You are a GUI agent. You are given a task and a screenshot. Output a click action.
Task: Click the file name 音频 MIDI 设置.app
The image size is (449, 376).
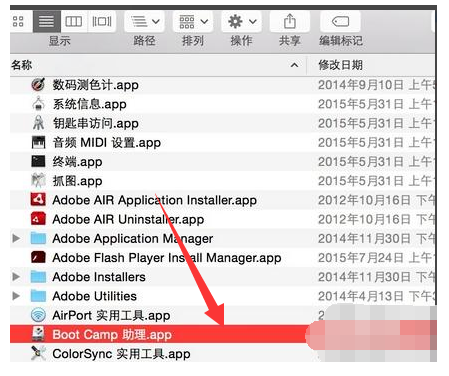click(107, 143)
